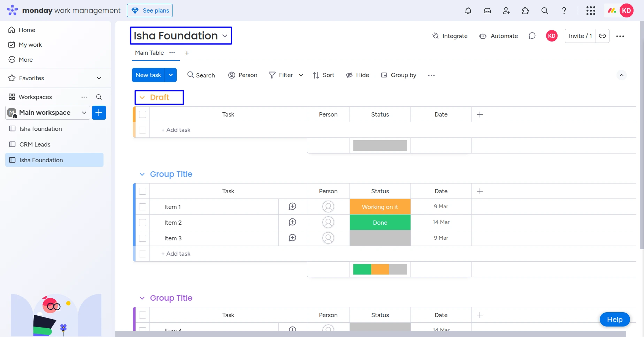This screenshot has height=337, width=644.
Task: Open the inbox tray icon
Action: [x=487, y=11]
